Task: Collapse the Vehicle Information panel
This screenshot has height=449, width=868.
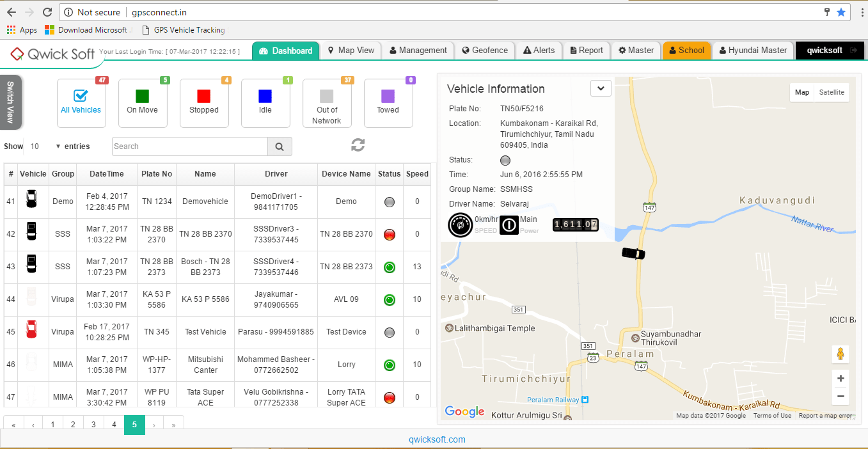Action: click(600, 88)
